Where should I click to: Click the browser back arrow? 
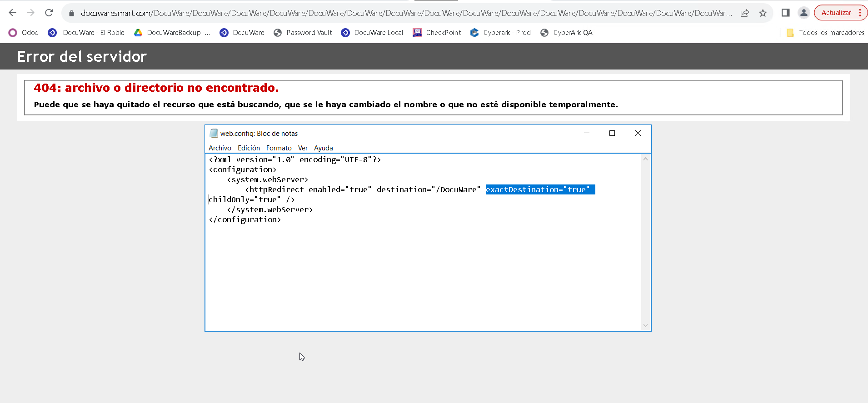13,13
